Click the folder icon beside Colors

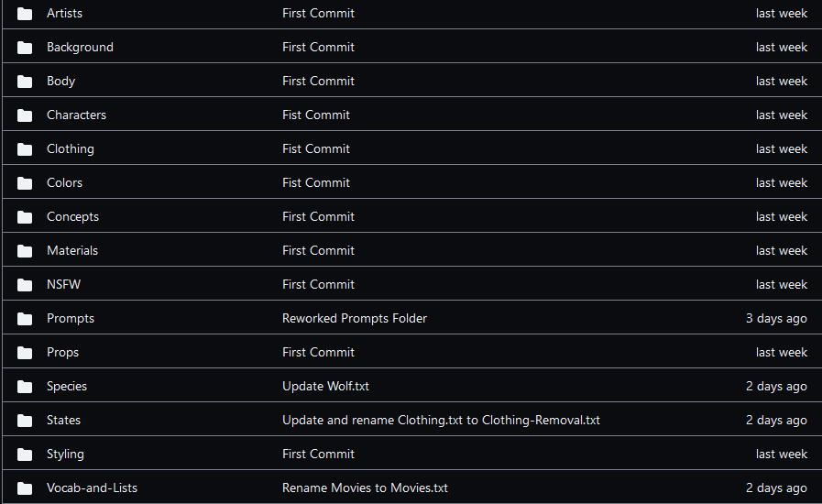tap(25, 183)
